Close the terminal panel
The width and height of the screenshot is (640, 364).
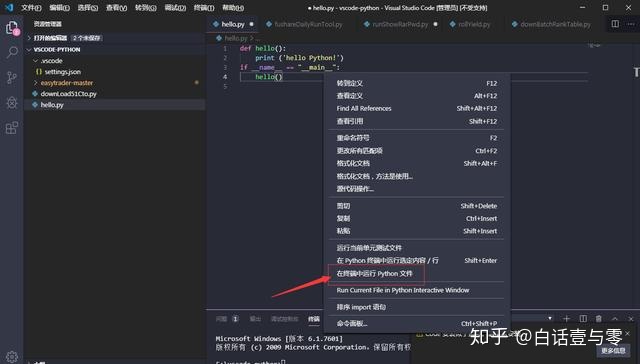click(631, 318)
